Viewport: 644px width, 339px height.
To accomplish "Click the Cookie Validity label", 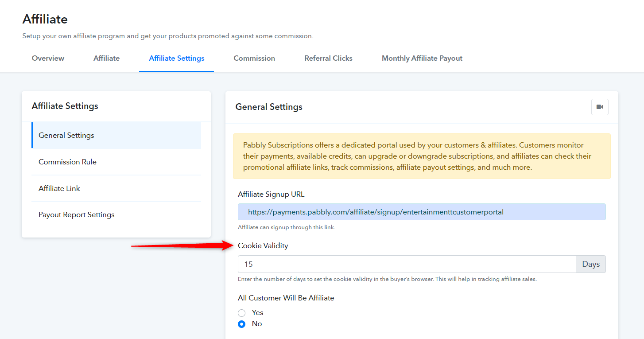I will 263,245.
